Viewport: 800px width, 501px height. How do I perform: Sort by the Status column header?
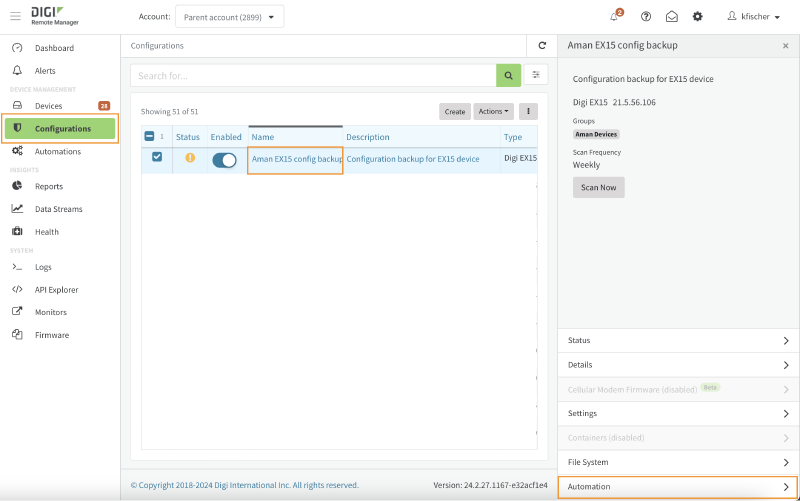[x=188, y=137]
